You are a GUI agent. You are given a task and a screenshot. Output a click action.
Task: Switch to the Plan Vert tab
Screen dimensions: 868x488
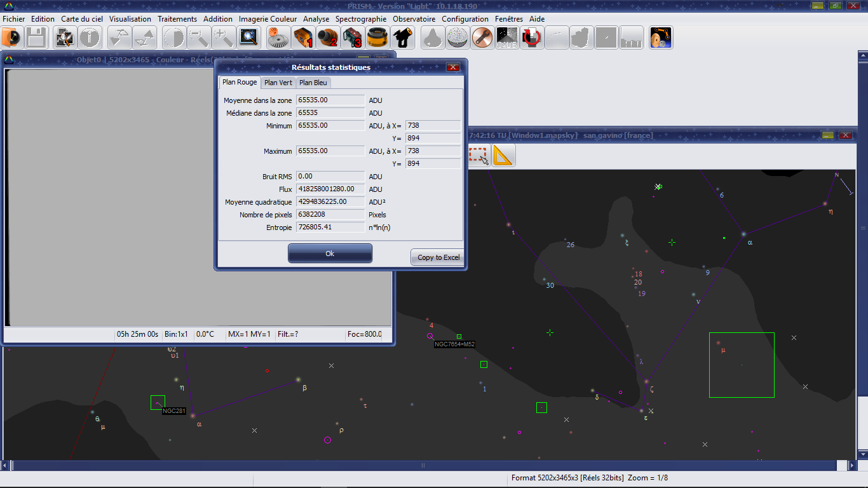[x=278, y=83]
